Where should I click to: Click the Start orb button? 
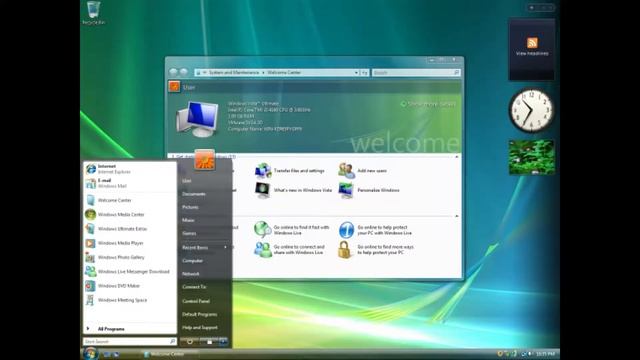pos(90,353)
